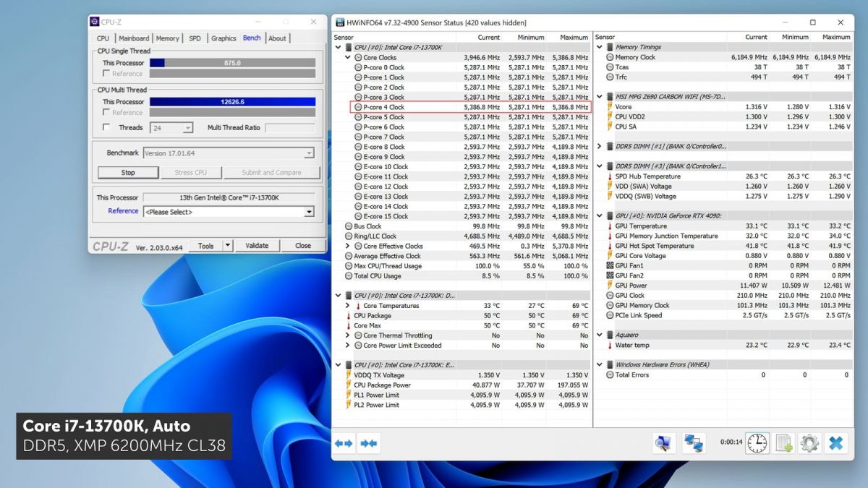Collapse the Core Clocks tree node
The height and width of the screenshot is (488, 868).
pyautogui.click(x=348, y=57)
